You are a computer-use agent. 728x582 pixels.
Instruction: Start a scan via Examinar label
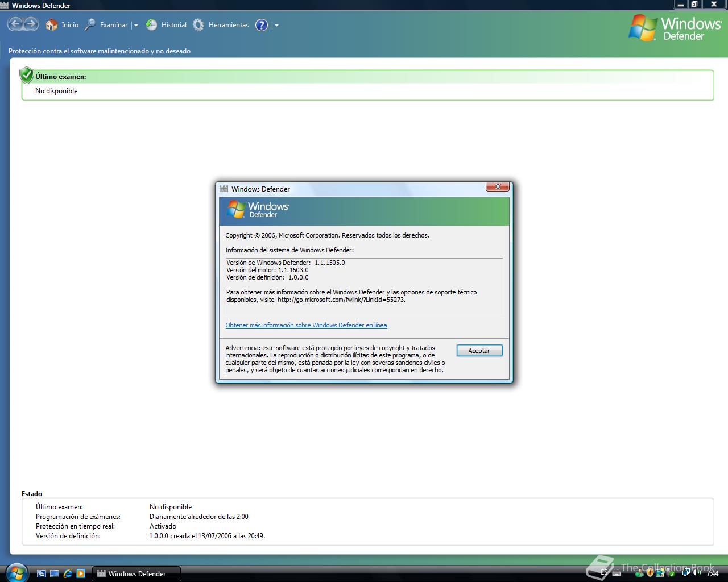[x=114, y=25]
